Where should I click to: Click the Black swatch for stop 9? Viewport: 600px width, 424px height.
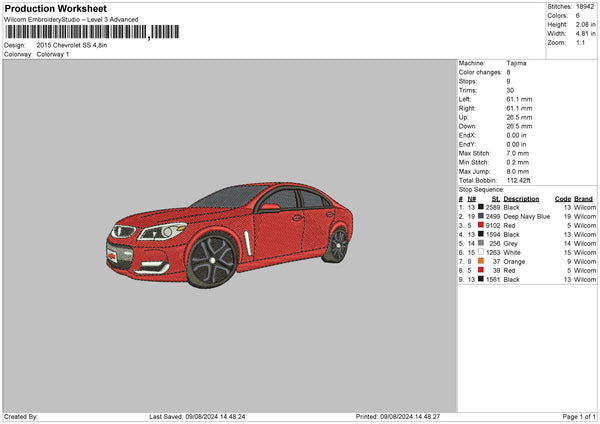coord(481,279)
